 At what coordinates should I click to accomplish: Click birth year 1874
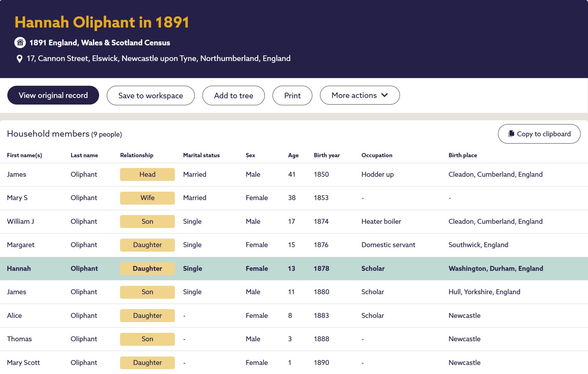(x=321, y=221)
